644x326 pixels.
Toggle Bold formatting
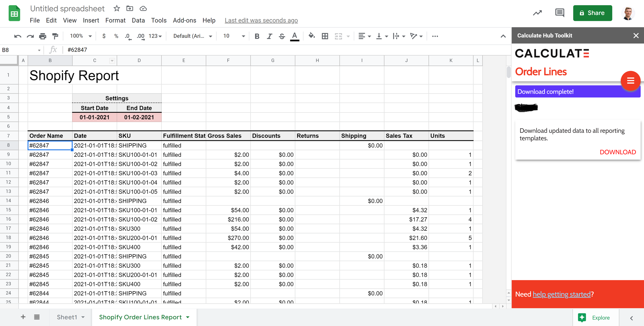[257, 36]
